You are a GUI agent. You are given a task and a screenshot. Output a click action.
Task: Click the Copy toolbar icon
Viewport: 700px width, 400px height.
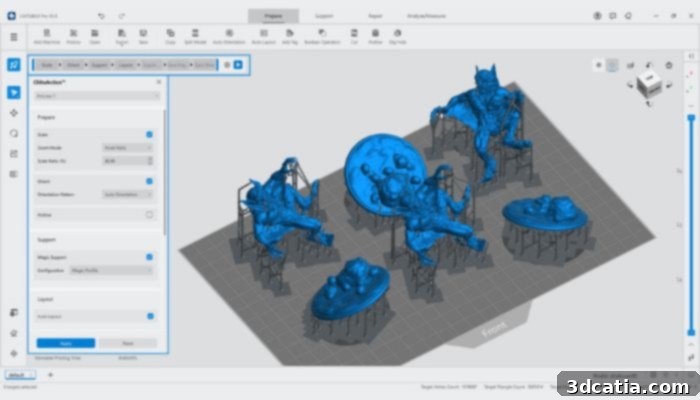coord(170,36)
